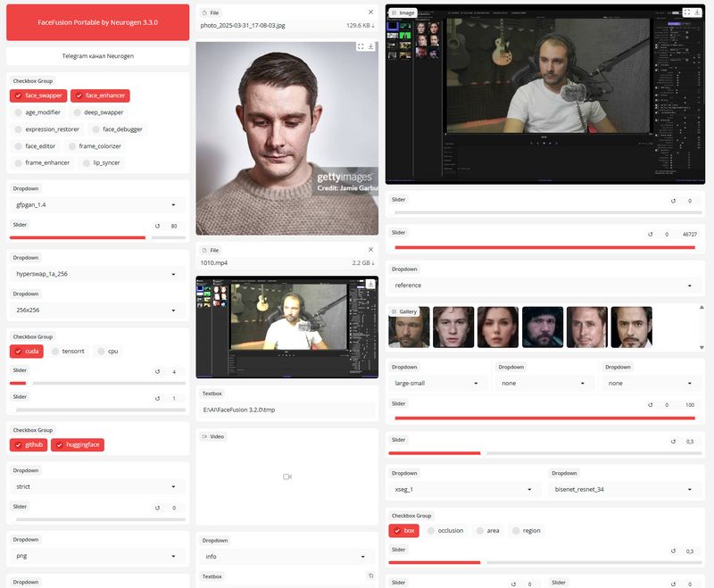This screenshot has width=714, height=588.
Task: Open the source portrait photo in fullscreen
Action: [361, 46]
